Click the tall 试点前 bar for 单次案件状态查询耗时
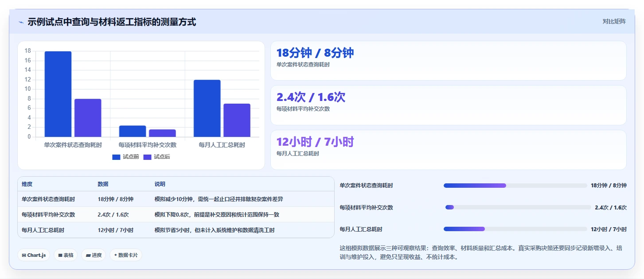The image size is (644, 279). pos(58,94)
